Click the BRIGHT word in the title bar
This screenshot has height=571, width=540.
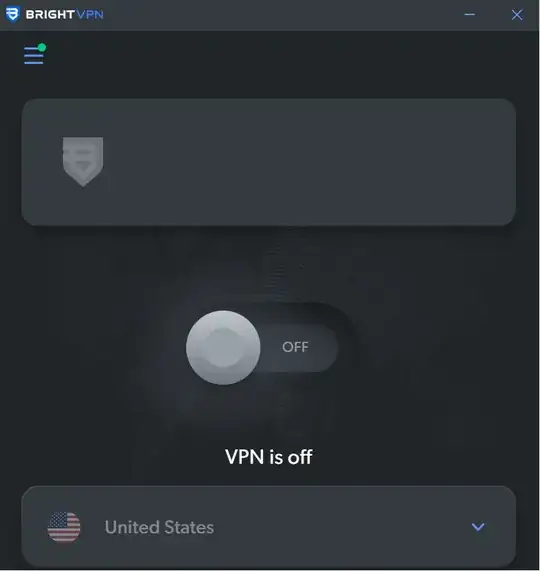point(50,15)
